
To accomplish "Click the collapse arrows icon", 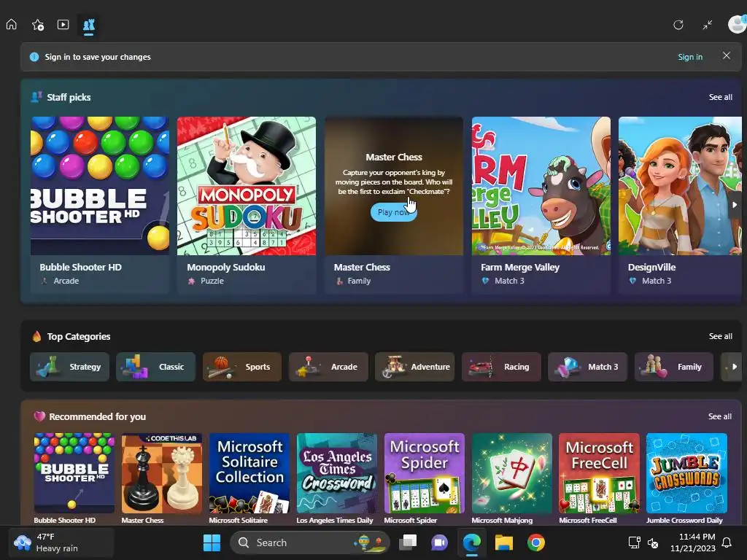I will [708, 25].
